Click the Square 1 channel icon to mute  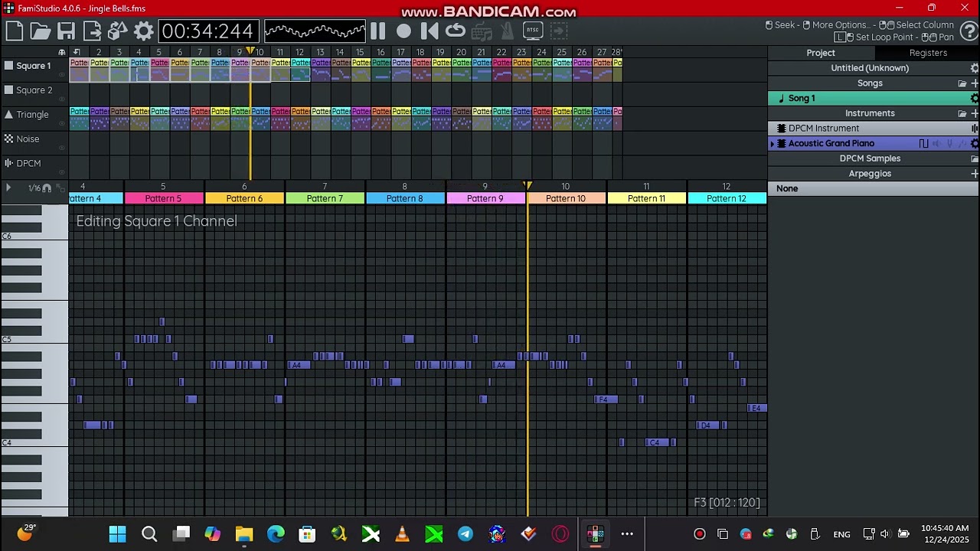tap(8, 66)
